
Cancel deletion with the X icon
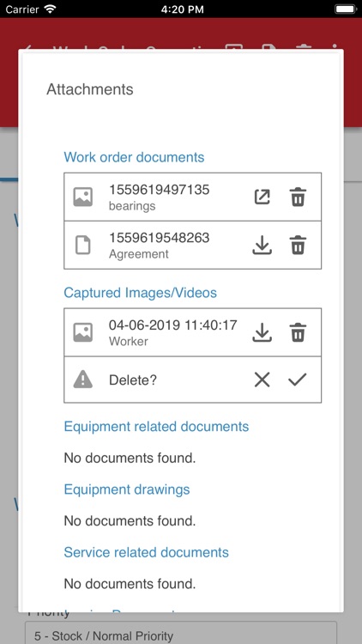pos(262,380)
